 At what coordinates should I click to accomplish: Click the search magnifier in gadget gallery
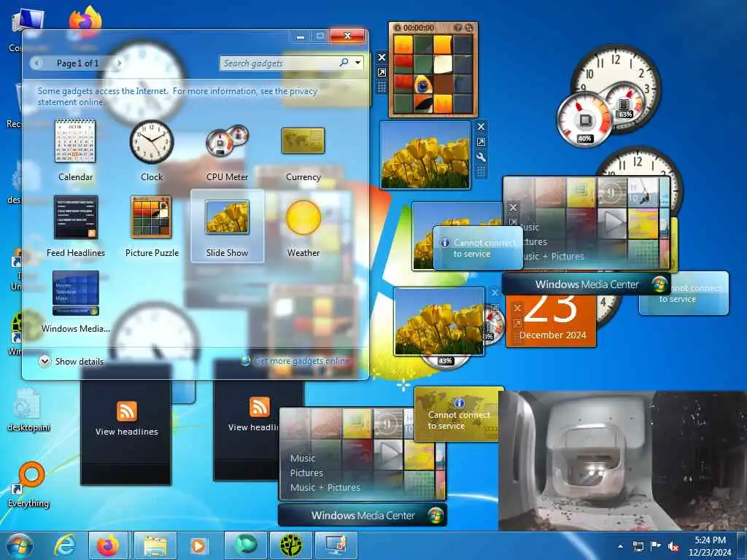click(344, 63)
